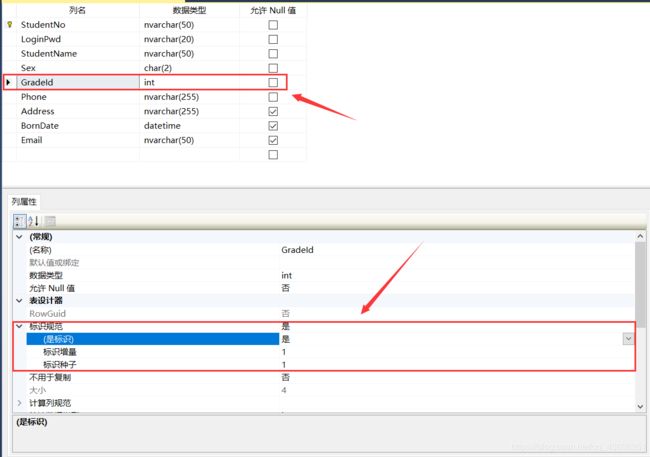Uncheck Allow Null for Address
650x457 pixels.
[x=273, y=112]
